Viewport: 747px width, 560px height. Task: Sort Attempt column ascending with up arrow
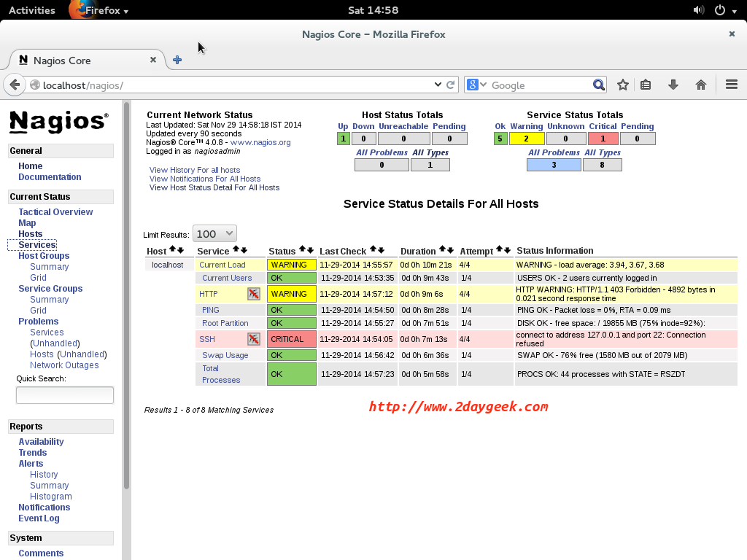pos(499,249)
